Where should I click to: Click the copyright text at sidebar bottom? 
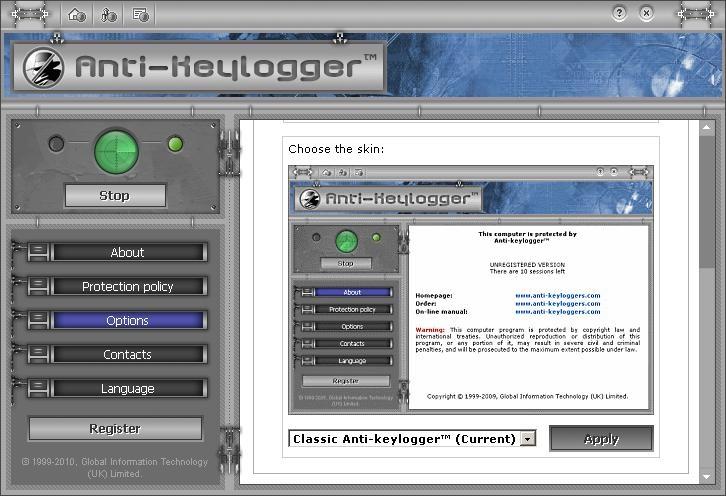point(114,467)
